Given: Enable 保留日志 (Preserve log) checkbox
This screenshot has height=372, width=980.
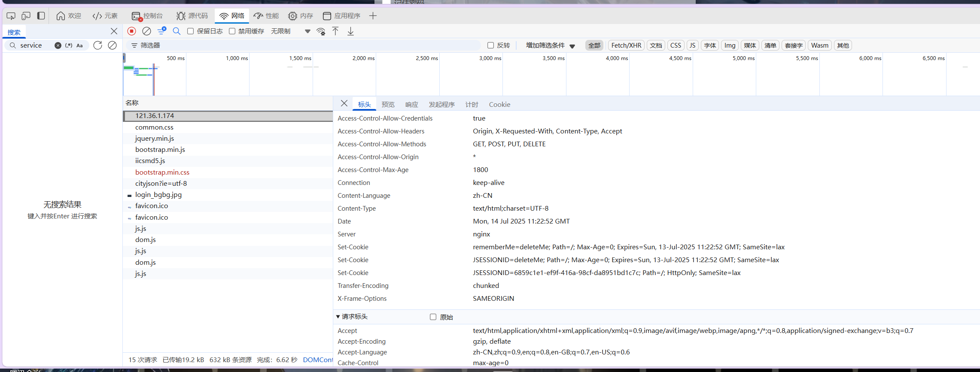Looking at the screenshot, I should (190, 31).
